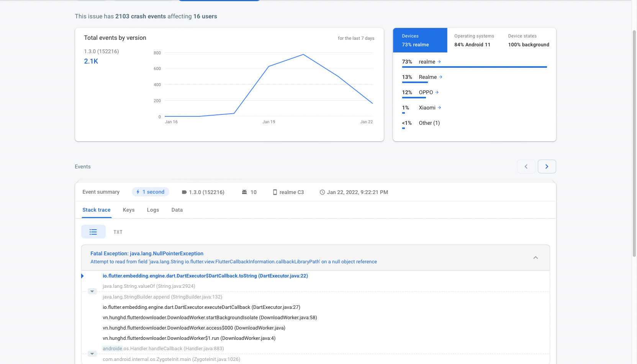Click the arrow icon next to Xiaomi
This screenshot has height=364, width=637.
pos(440,108)
